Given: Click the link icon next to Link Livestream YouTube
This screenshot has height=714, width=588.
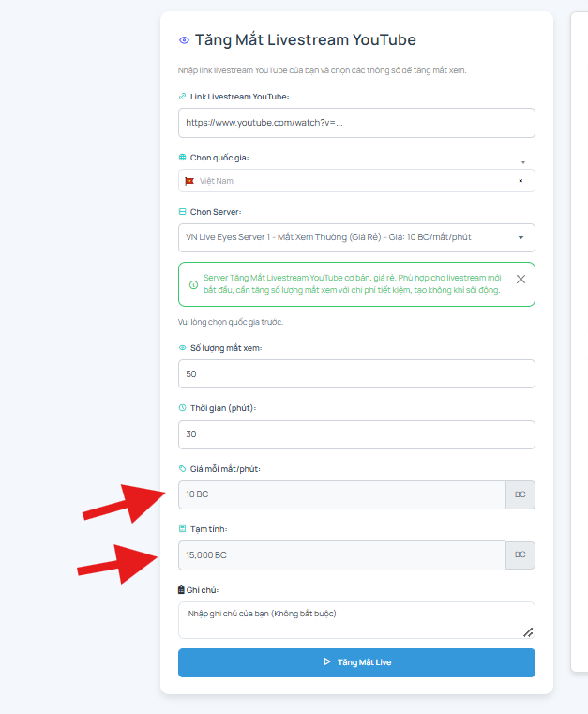Looking at the screenshot, I should pyautogui.click(x=183, y=97).
